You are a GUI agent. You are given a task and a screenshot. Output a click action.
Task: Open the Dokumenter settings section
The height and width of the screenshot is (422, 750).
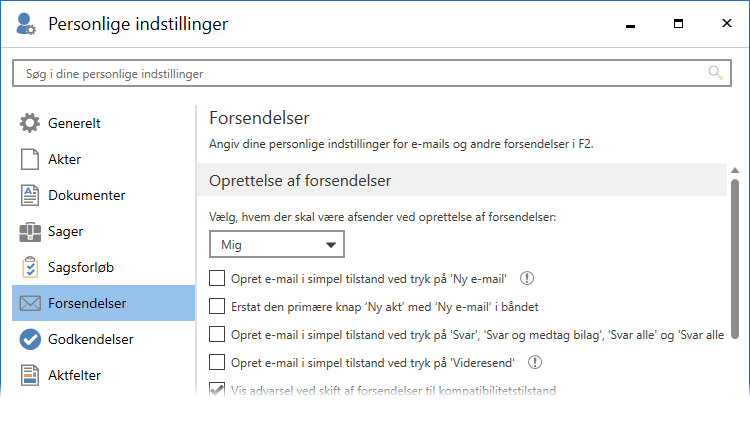86,196
